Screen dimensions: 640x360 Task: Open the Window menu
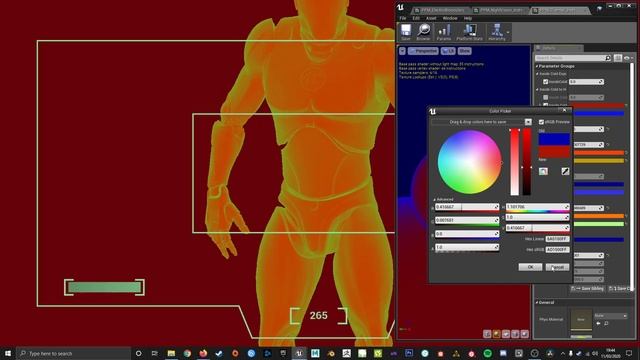coord(450,18)
